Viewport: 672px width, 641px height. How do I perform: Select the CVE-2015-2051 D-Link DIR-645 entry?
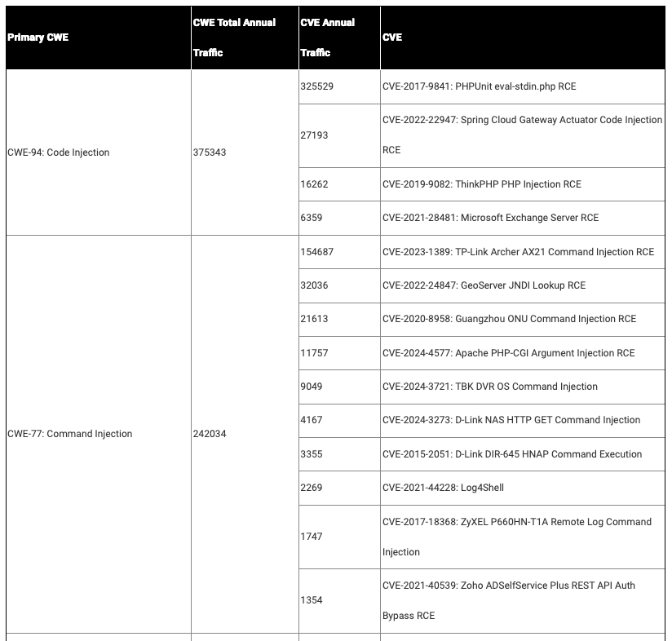click(x=511, y=454)
